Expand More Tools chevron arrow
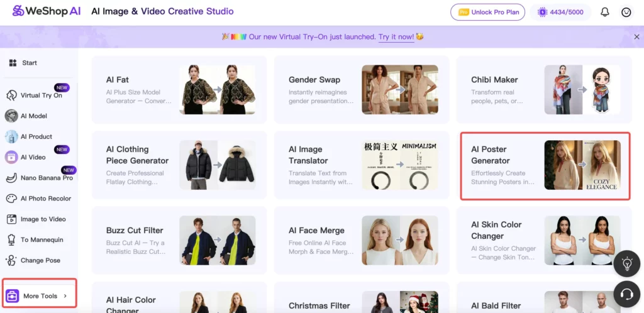This screenshot has width=644, height=313. click(65, 296)
